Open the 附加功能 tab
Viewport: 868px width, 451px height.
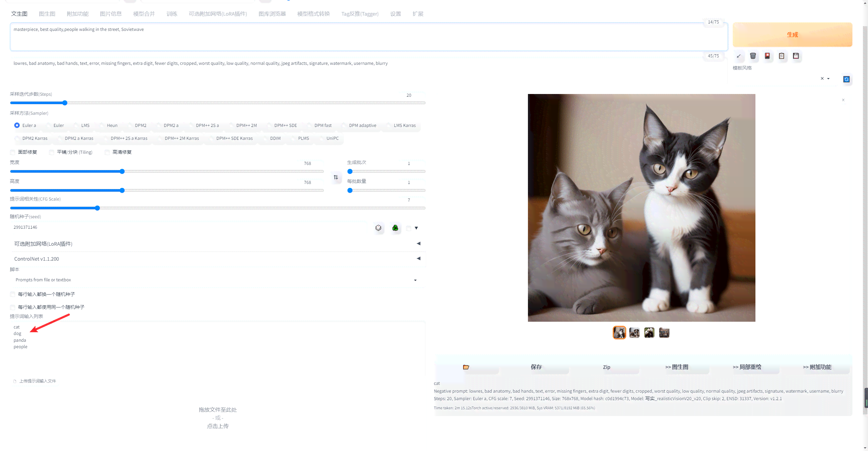[78, 14]
